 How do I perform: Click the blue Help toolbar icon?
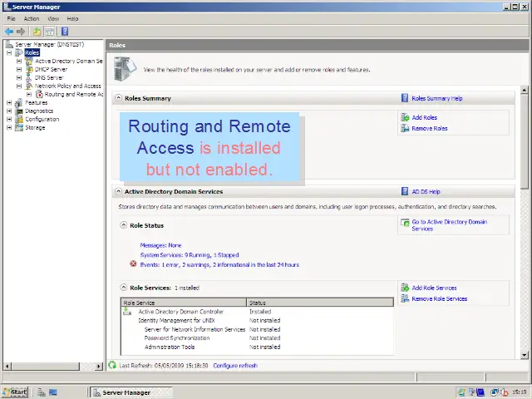(x=65, y=32)
